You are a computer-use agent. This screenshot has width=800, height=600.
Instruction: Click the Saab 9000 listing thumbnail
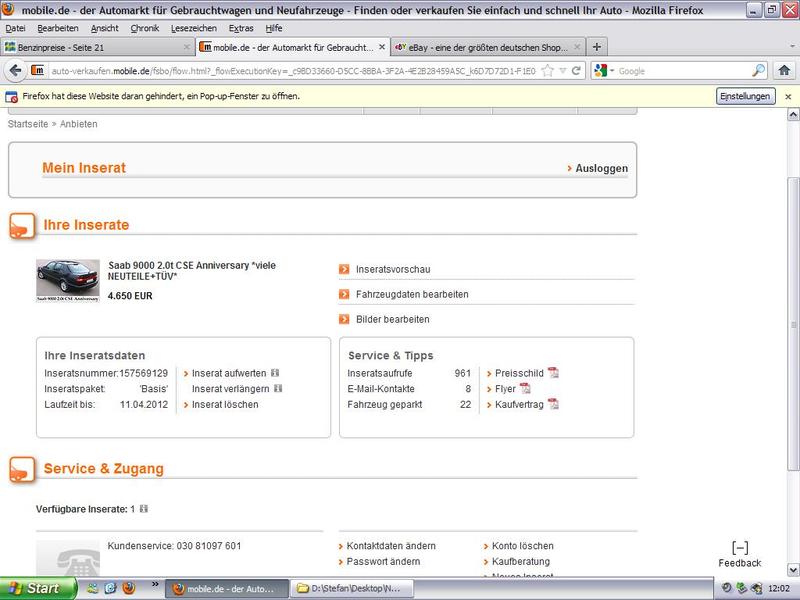coord(68,280)
